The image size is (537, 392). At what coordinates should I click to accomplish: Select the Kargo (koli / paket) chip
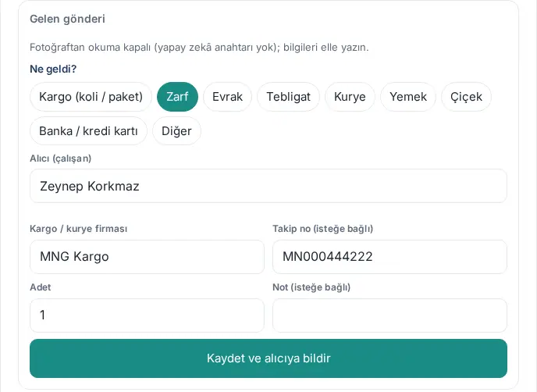click(x=91, y=97)
